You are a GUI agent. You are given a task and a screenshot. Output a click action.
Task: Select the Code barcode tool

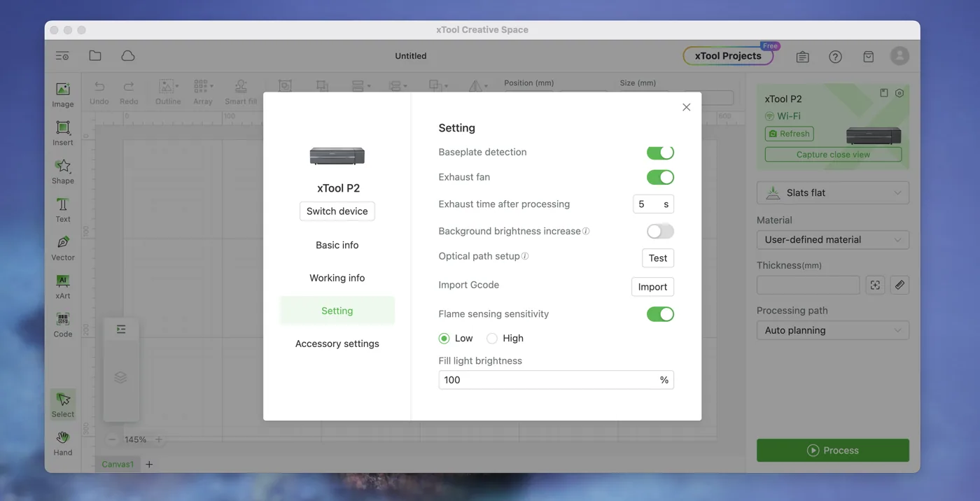click(62, 325)
